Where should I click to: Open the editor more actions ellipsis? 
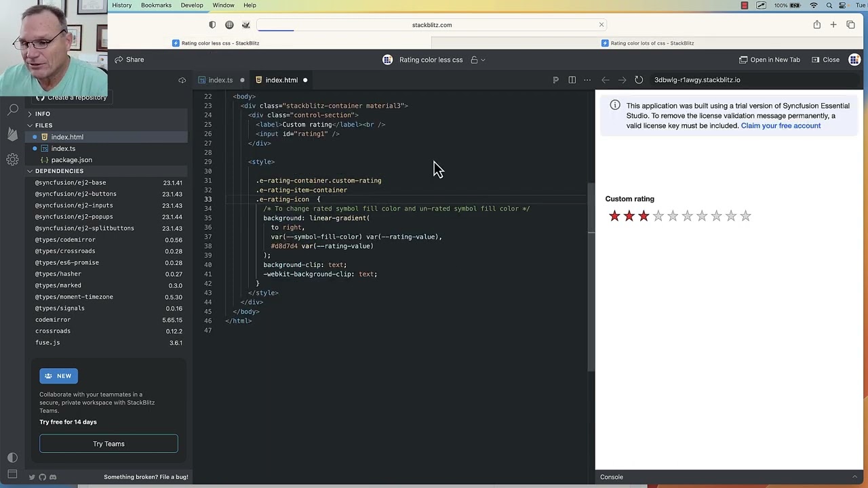[587, 80]
